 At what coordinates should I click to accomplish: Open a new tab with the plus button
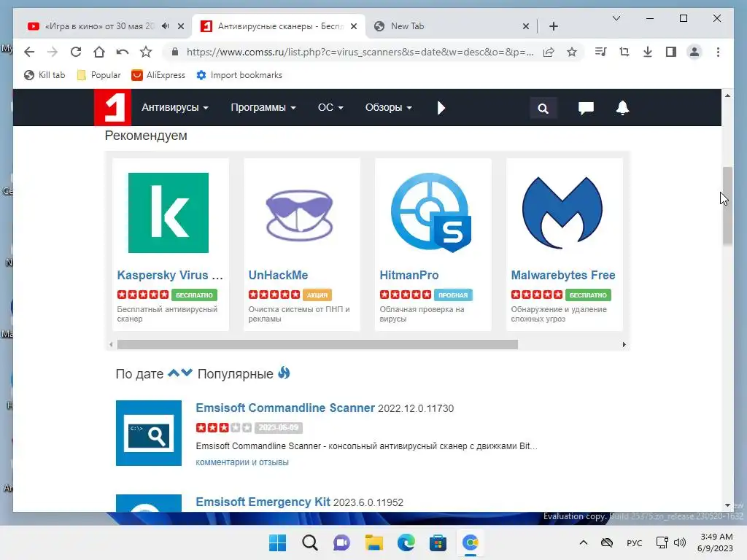554,26
